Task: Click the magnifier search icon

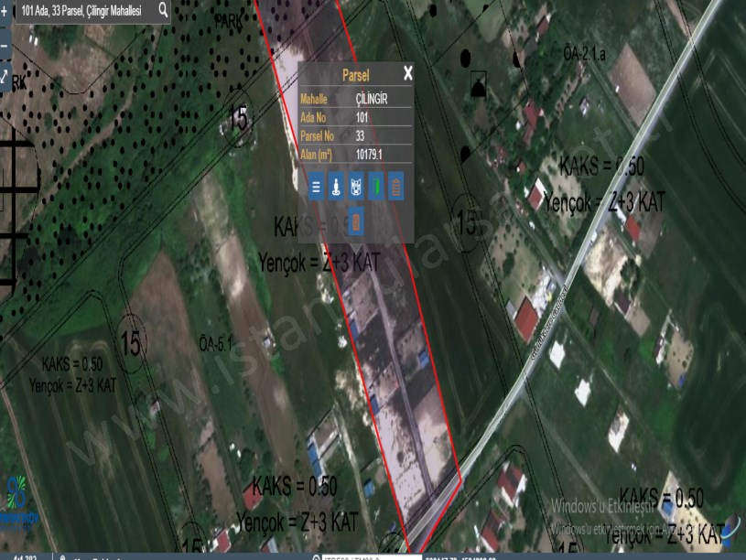Action: [163, 10]
